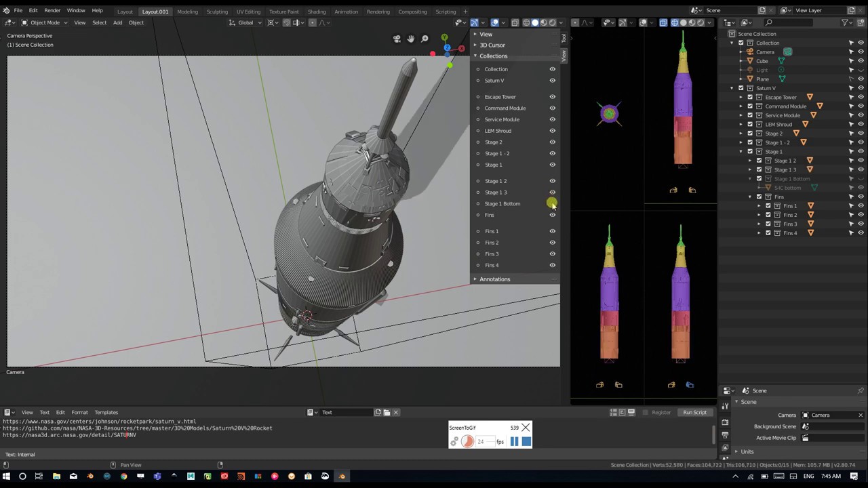The width and height of the screenshot is (868, 488).
Task: Expand the Annotations section in N-panel
Action: tap(494, 279)
